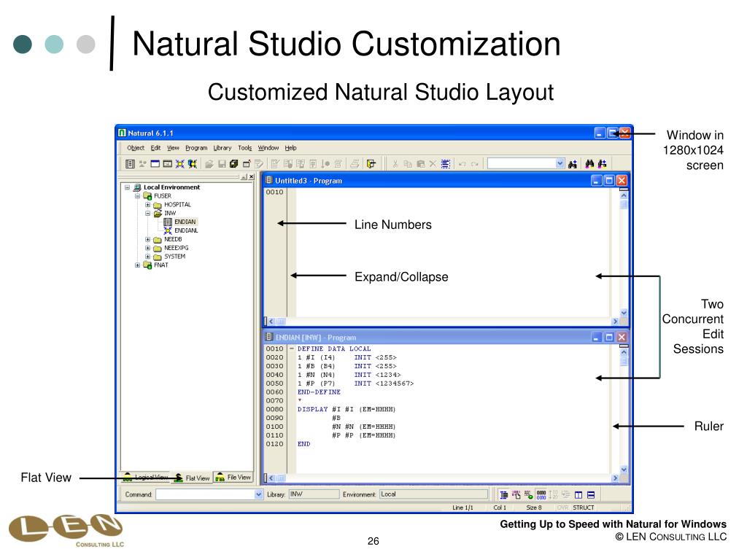
Task: Toggle horizontal split view icon
Action: [x=591, y=495]
